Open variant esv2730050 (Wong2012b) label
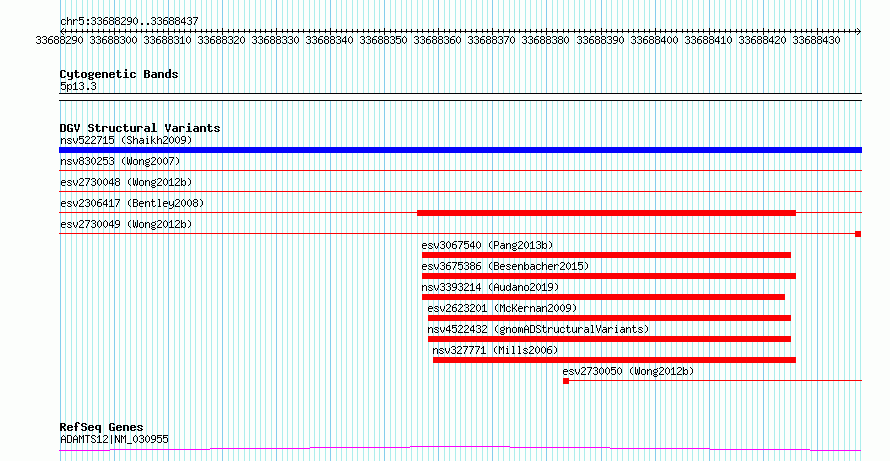 click(628, 371)
